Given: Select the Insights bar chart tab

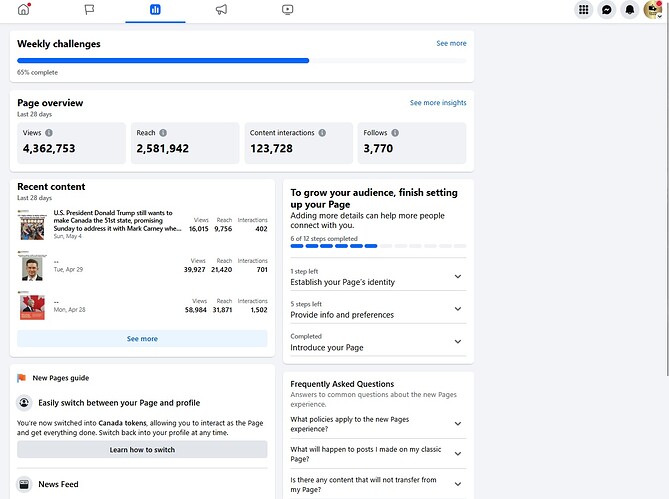Looking at the screenshot, I should (x=155, y=9).
